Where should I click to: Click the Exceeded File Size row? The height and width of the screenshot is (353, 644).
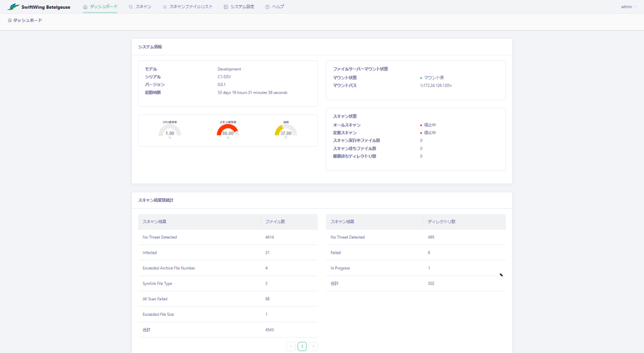click(228, 315)
